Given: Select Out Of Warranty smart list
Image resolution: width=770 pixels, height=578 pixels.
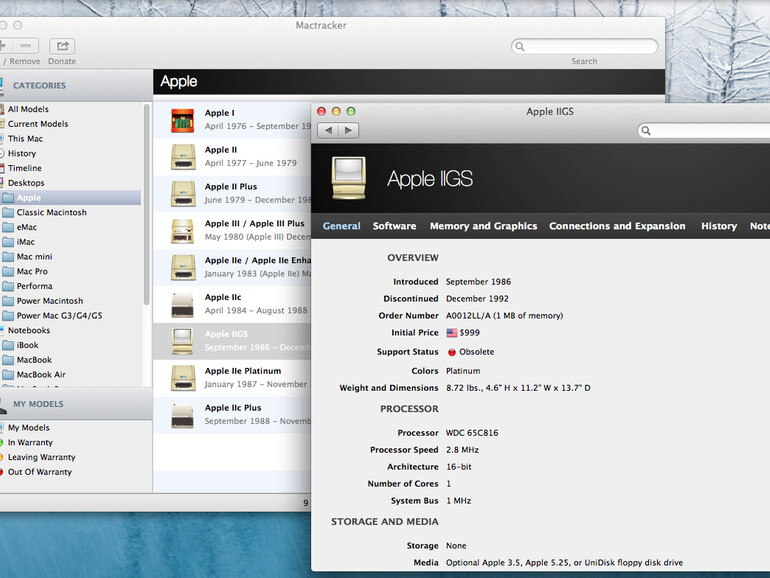Looking at the screenshot, I should [39, 472].
